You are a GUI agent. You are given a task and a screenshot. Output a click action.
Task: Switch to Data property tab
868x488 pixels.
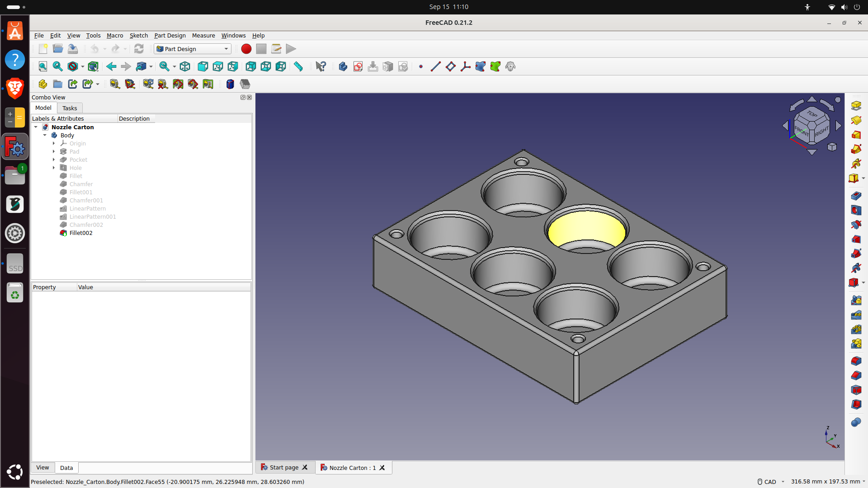[66, 468]
